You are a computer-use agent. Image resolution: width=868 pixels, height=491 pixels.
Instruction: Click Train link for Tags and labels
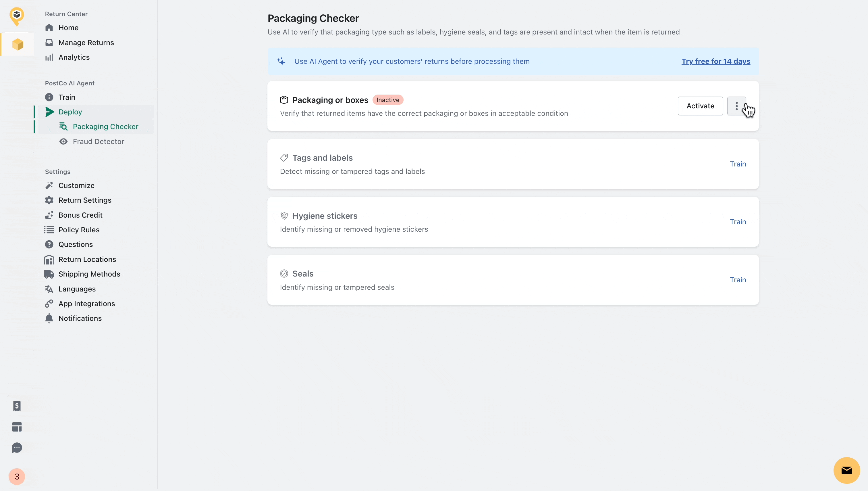coord(738,164)
